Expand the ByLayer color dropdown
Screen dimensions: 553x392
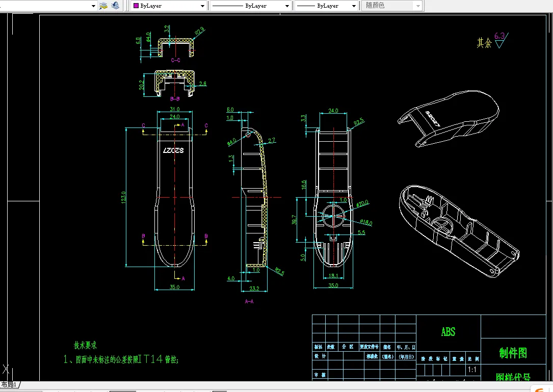(202, 6)
